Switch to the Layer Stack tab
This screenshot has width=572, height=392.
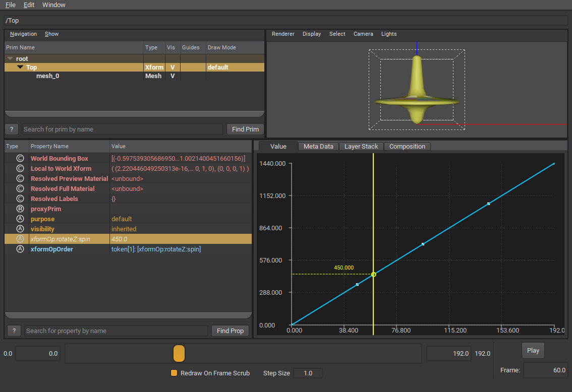point(361,146)
